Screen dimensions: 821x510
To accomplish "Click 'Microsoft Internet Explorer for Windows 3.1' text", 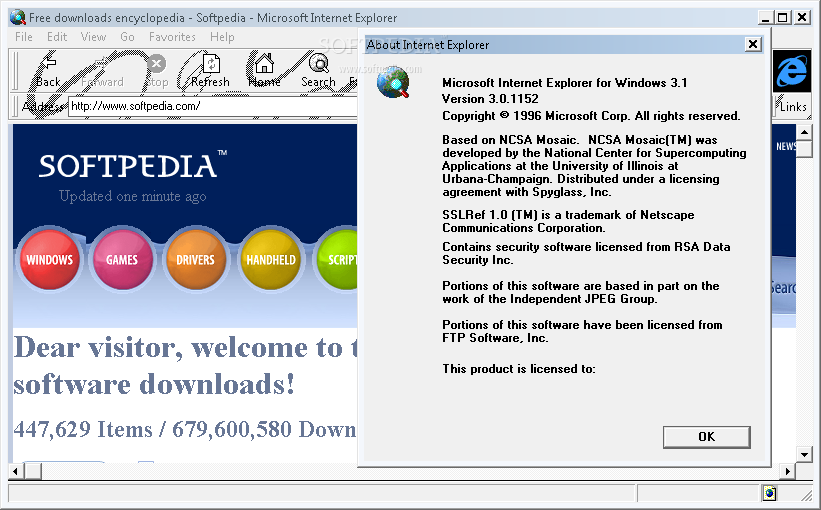I will (x=564, y=82).
